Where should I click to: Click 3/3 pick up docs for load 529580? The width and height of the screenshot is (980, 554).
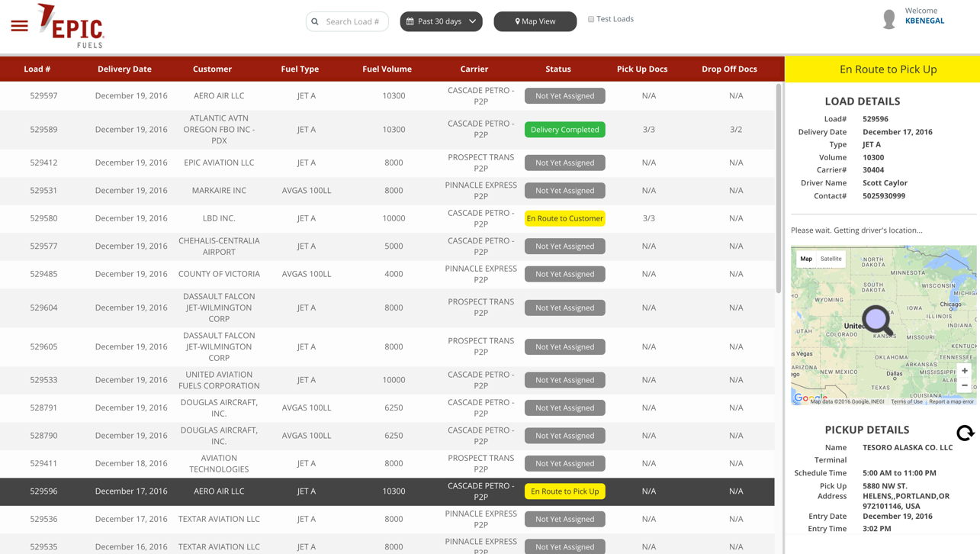click(649, 218)
